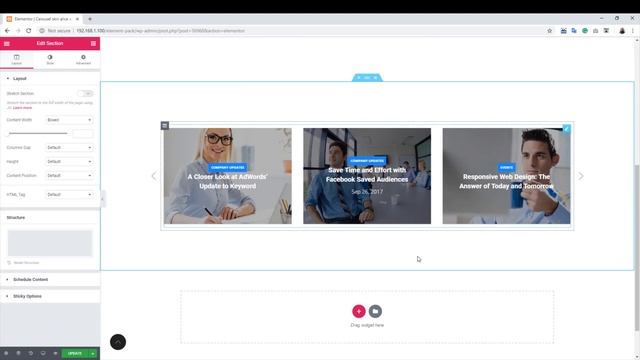
Task: Click the Not secure site info icon
Action: pyautogui.click(x=42, y=31)
